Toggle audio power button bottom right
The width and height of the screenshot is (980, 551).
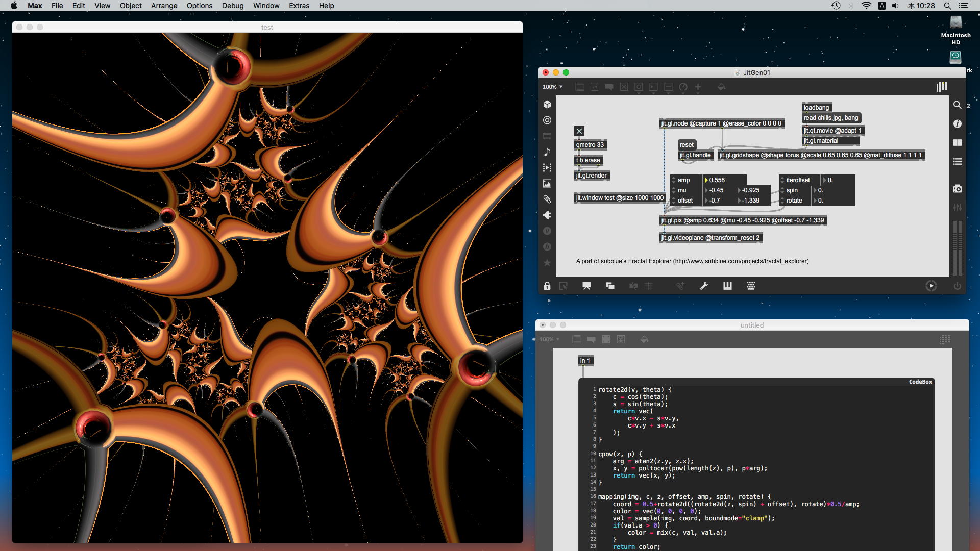pyautogui.click(x=958, y=286)
